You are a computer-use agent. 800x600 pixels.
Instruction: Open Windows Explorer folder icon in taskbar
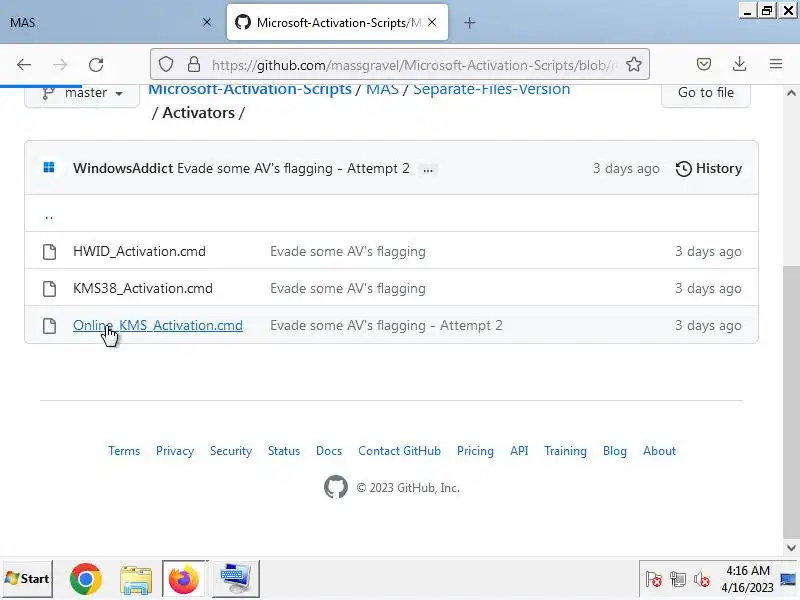pyautogui.click(x=135, y=580)
